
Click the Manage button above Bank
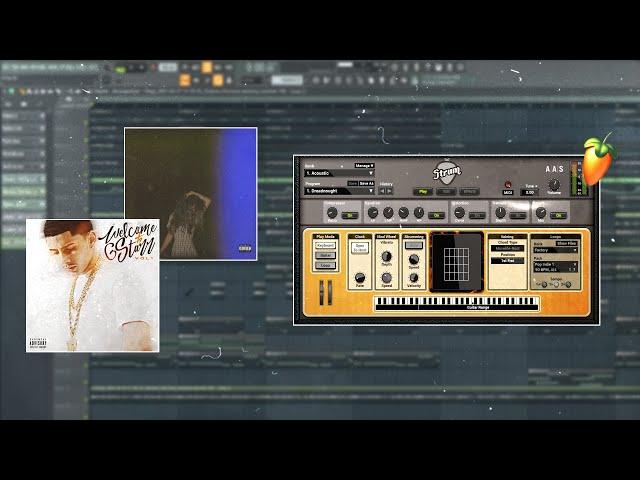pyautogui.click(x=364, y=166)
